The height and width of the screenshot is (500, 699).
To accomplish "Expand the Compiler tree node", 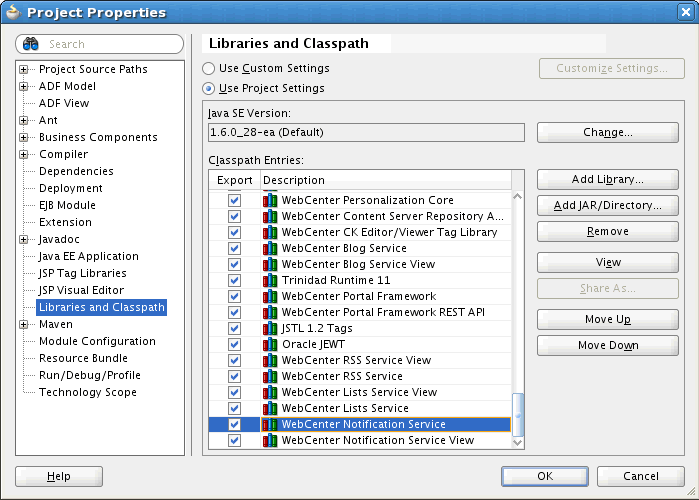I will [23, 155].
